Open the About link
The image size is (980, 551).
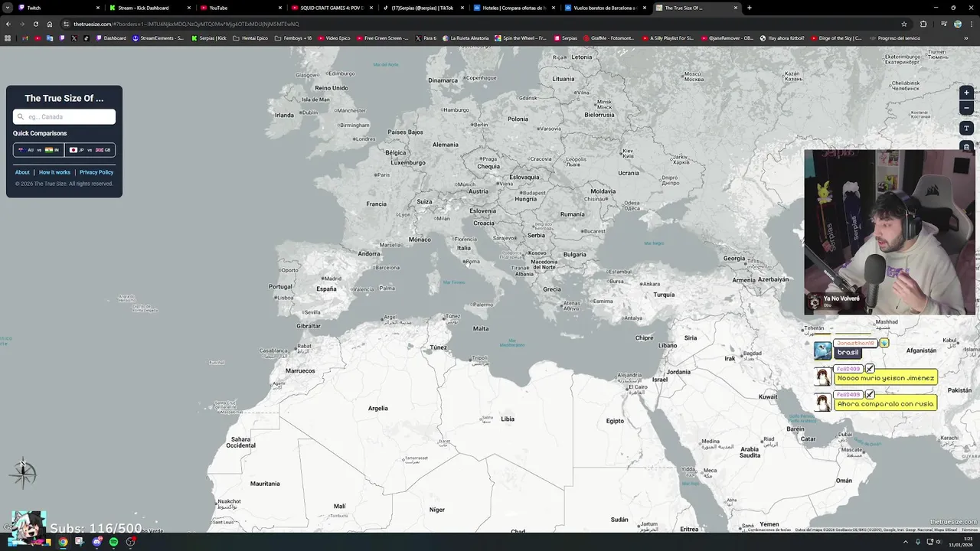(22, 172)
